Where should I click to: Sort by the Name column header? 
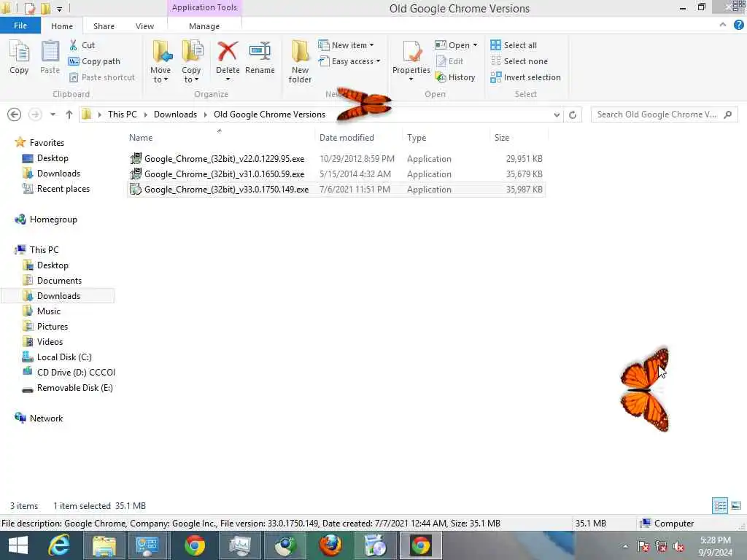pyautogui.click(x=141, y=138)
